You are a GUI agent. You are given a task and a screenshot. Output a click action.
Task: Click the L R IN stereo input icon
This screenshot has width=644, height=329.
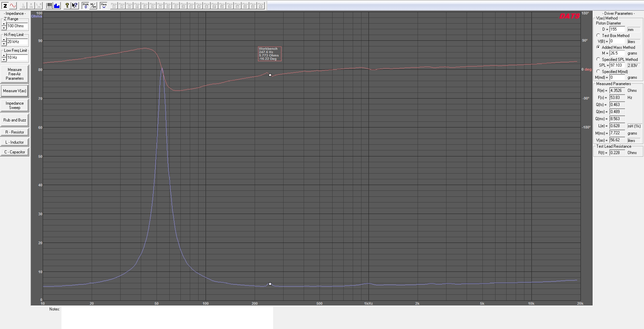point(39,5)
